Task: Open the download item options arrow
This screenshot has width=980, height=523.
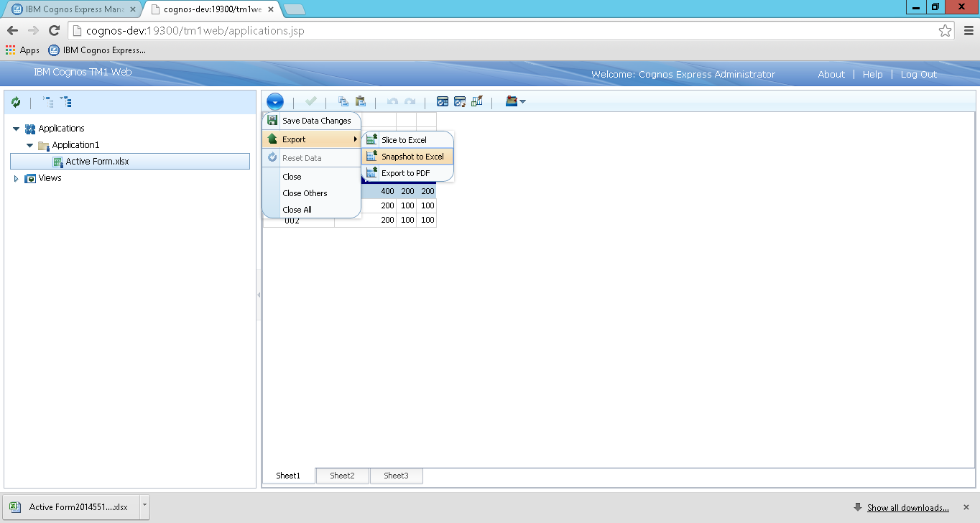Action: click(x=144, y=506)
